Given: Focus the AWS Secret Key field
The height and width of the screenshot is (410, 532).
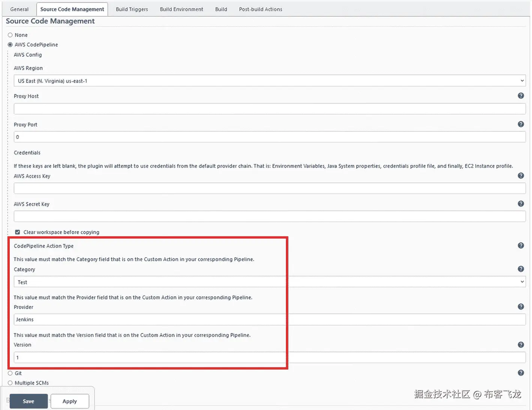Looking at the screenshot, I should tap(270, 216).
